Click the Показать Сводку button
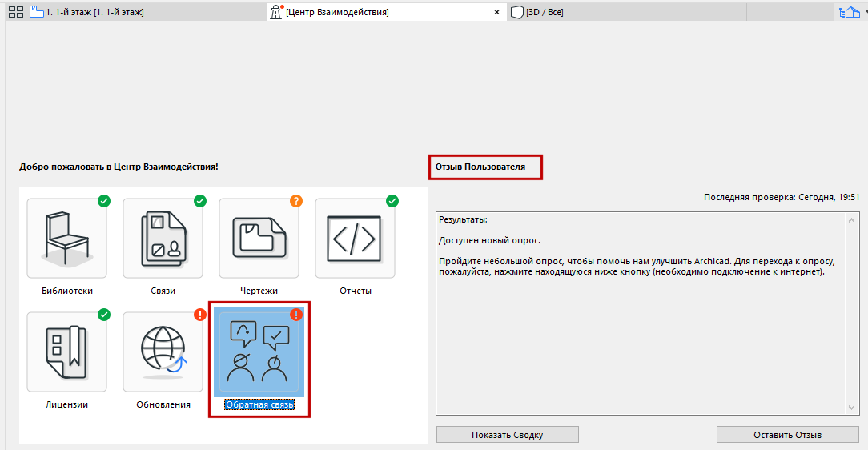868x450 pixels. point(508,435)
